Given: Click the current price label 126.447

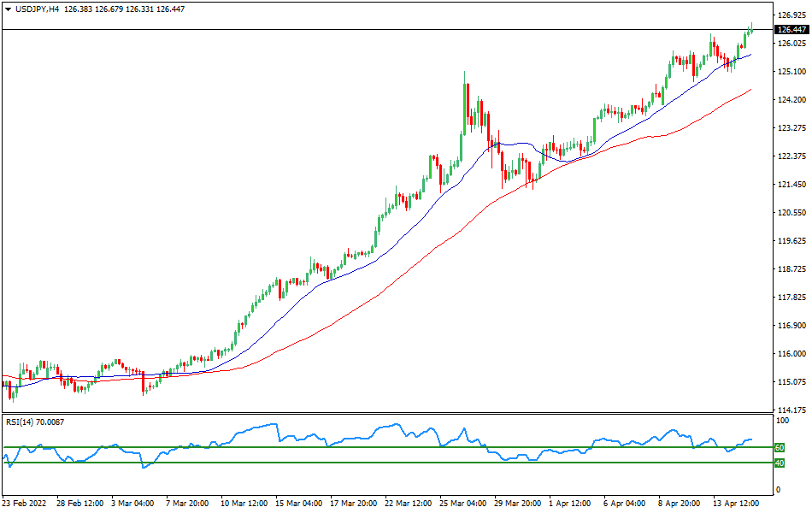Looking at the screenshot, I should click(792, 30).
